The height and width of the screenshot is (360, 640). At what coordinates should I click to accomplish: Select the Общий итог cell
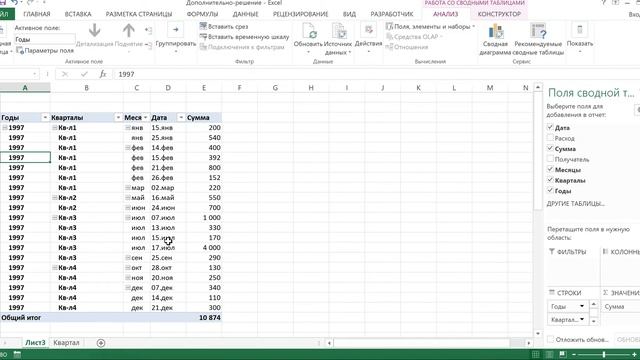(x=25, y=318)
